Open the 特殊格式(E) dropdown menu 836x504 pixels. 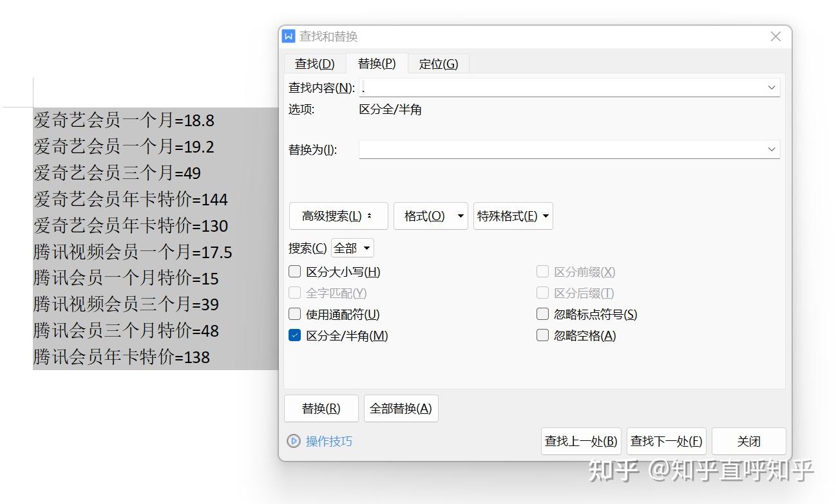[513, 216]
